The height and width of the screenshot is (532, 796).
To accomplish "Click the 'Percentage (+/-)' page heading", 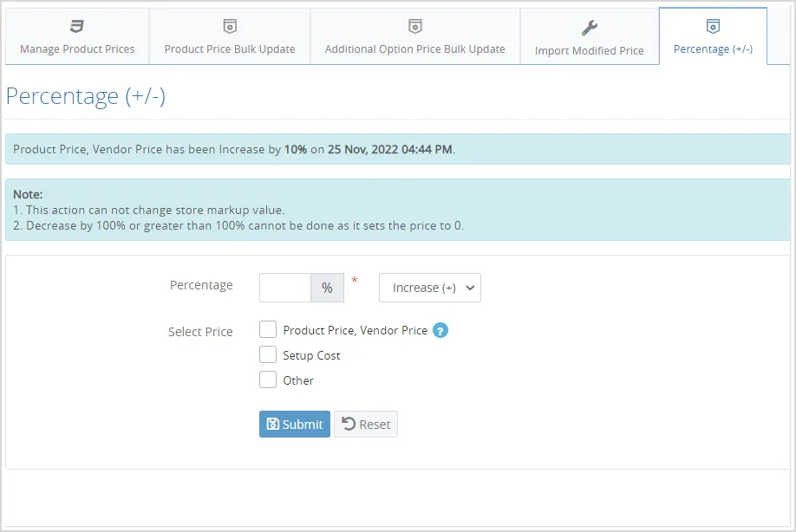I will (85, 96).
